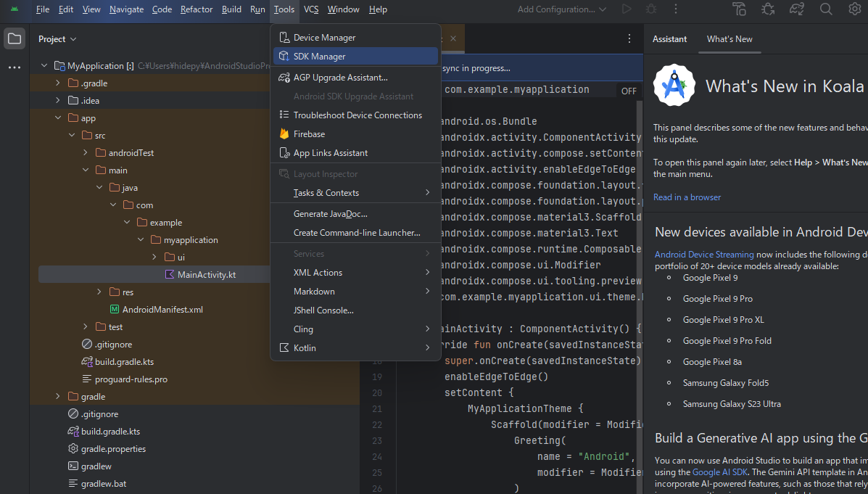Viewport: 868px width, 494px height.
Task: Click the disabled Run triangle icon
Action: click(x=627, y=9)
